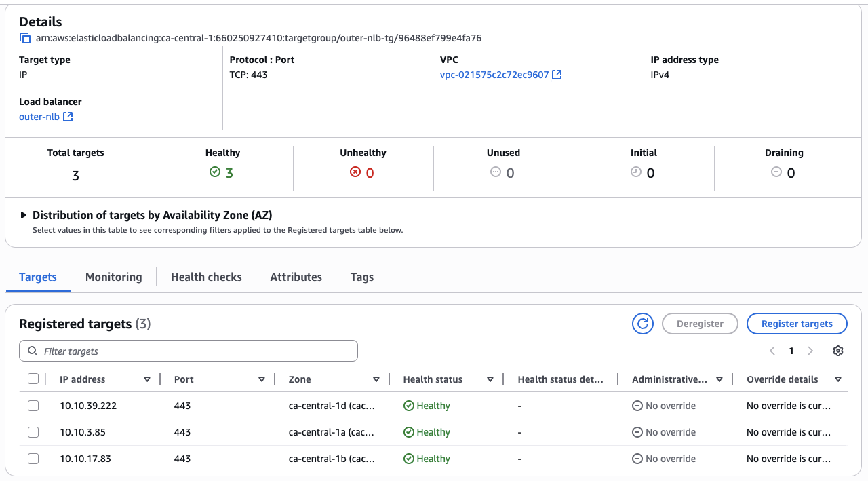Select checkbox for target 10.10.39.222
The width and height of the screenshot is (868, 481).
(33, 406)
